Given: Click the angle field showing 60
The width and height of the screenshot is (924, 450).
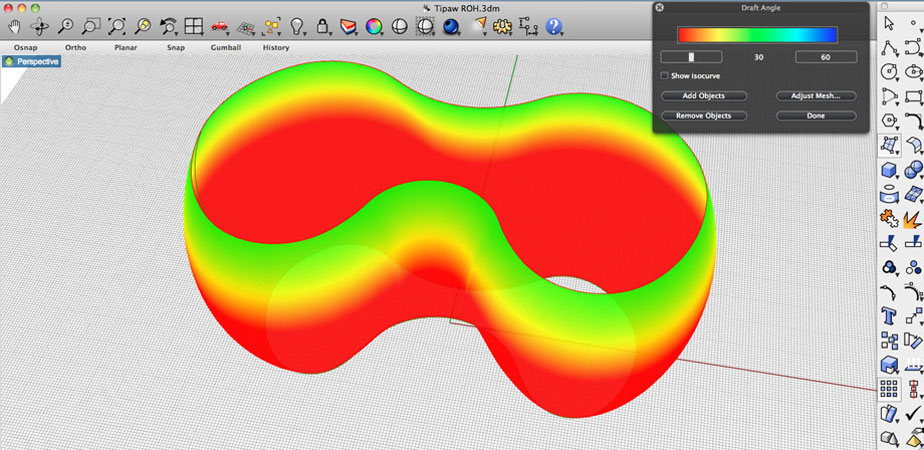Looking at the screenshot, I should click(x=826, y=58).
